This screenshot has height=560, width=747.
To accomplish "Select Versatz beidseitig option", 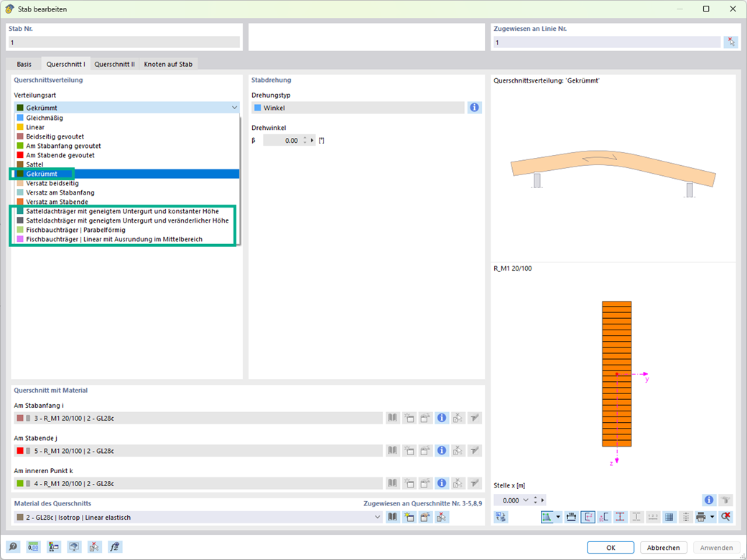I will pyautogui.click(x=126, y=183).
